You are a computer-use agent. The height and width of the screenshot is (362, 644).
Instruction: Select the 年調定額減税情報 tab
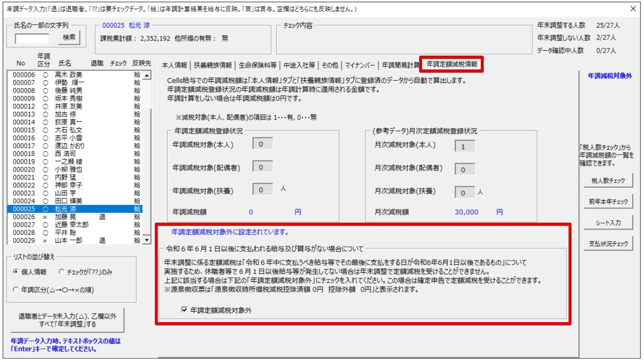[x=452, y=64]
